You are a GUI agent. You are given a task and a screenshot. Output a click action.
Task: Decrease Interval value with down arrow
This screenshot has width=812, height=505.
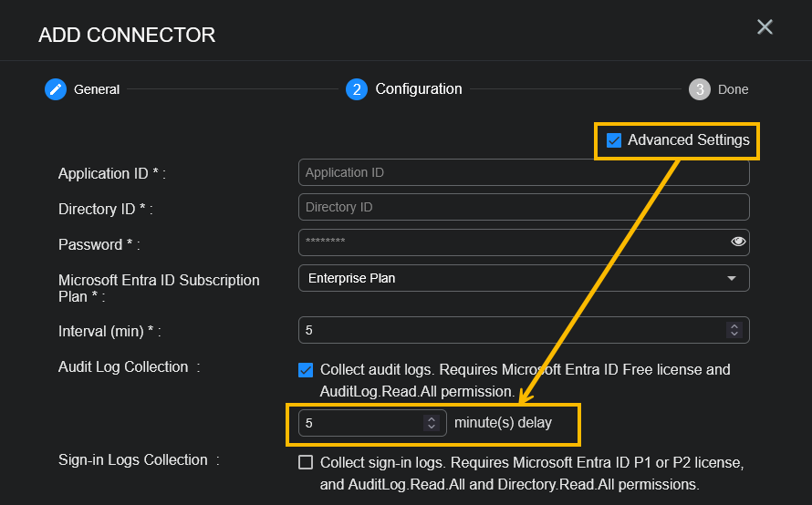(734, 334)
